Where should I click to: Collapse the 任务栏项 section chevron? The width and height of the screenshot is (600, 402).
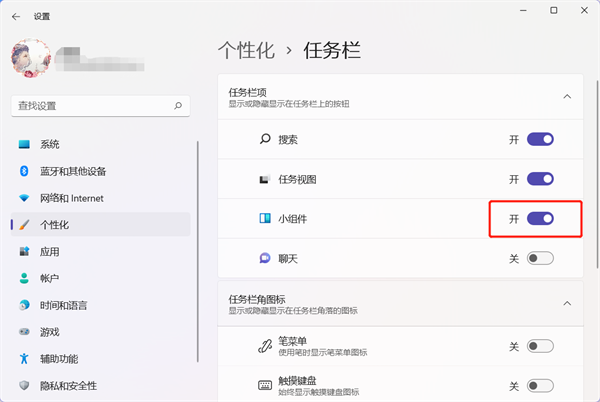[x=567, y=97]
